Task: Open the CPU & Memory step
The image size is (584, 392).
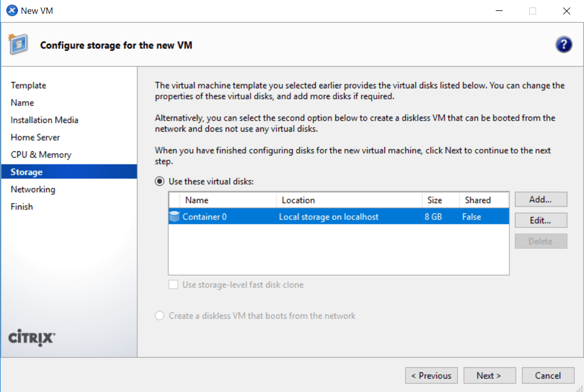Action: point(40,154)
